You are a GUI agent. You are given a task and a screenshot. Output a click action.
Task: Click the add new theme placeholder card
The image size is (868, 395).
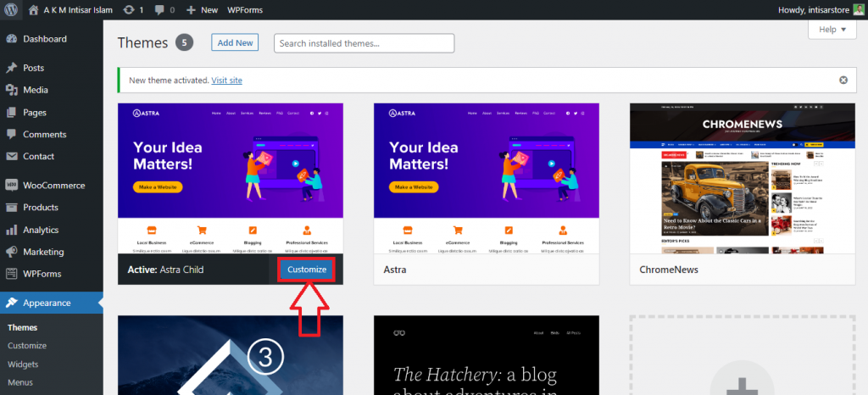[743, 355]
